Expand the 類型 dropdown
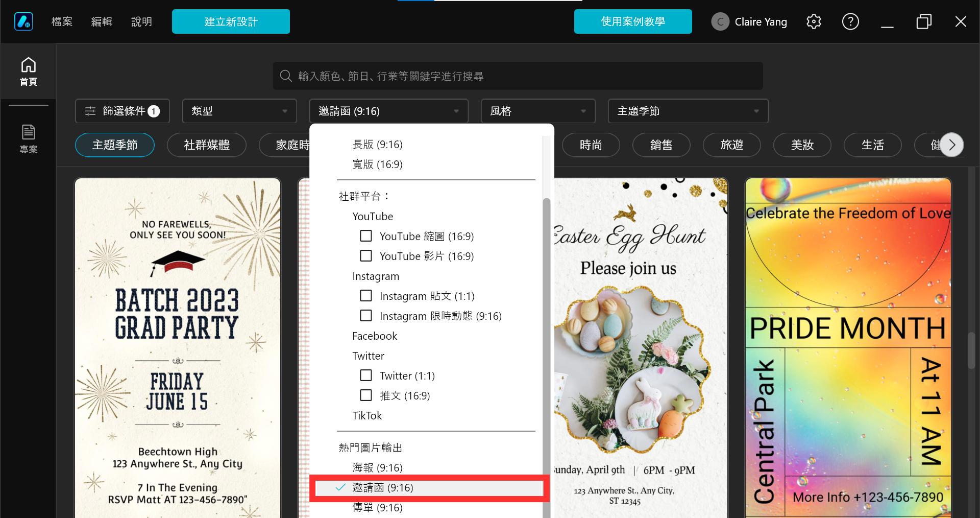 pos(239,111)
